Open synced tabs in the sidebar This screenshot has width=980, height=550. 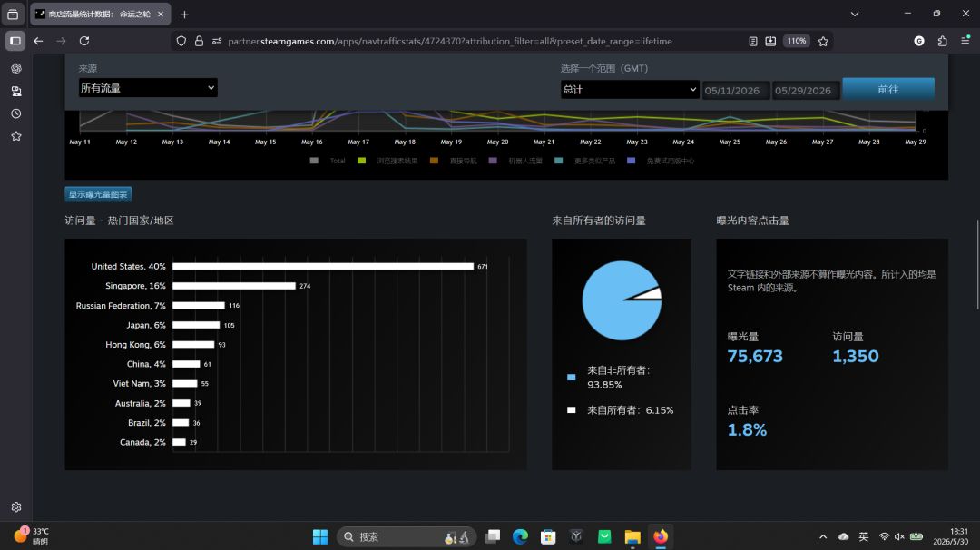[16, 92]
